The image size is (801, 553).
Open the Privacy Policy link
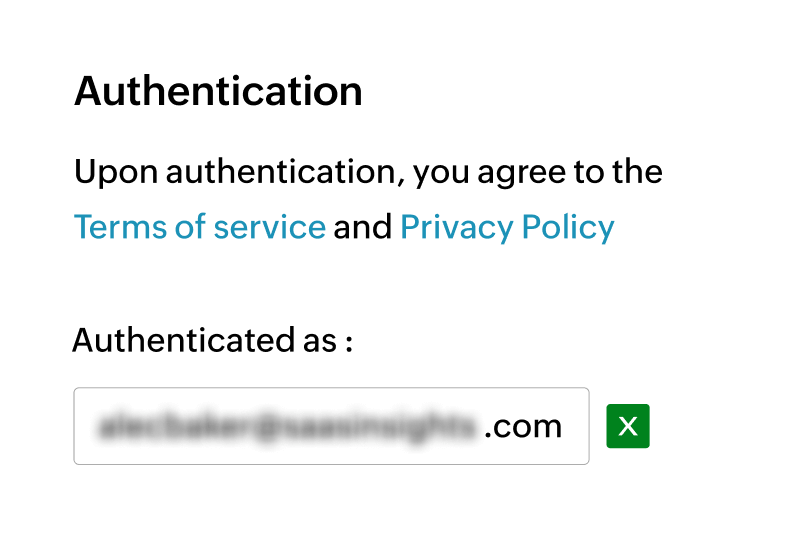507,227
